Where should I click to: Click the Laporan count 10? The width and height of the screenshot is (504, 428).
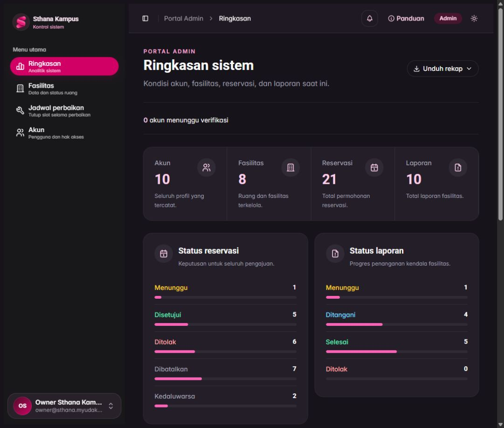tap(414, 179)
